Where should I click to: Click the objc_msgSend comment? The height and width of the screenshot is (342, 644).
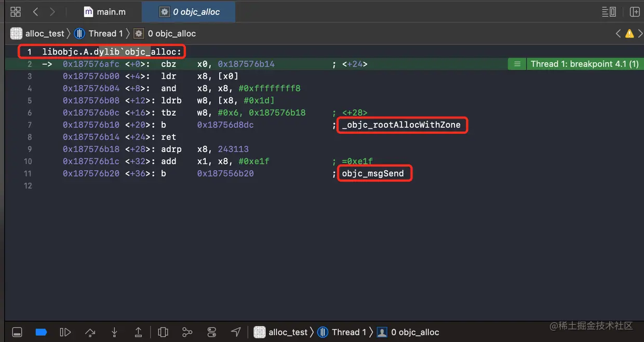coord(373,173)
